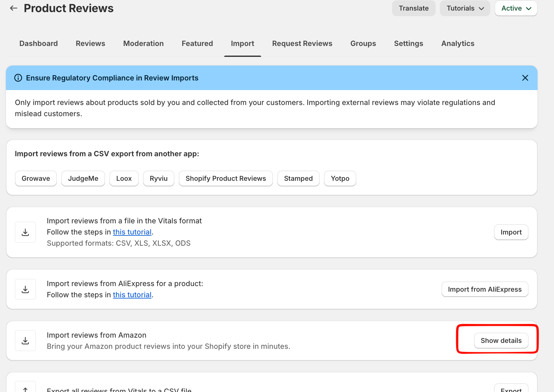Click 'Supported formats: CSV, XLS, XLSX, ODS' text
Viewport: 554px width, 392px height.
click(119, 244)
